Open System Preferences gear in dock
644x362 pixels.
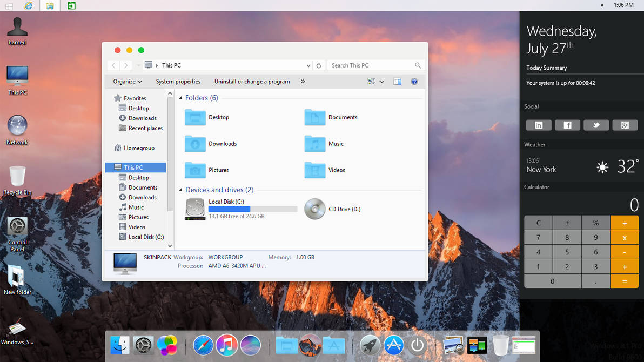(143, 345)
